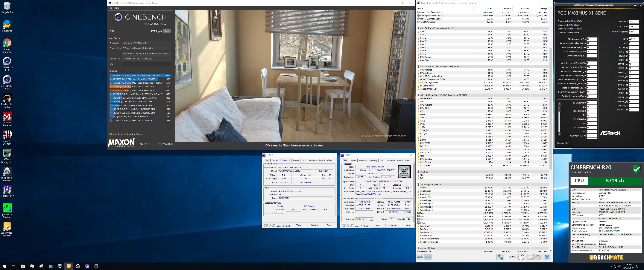Reset HWiNFO elapsed time clock icon

521,257
